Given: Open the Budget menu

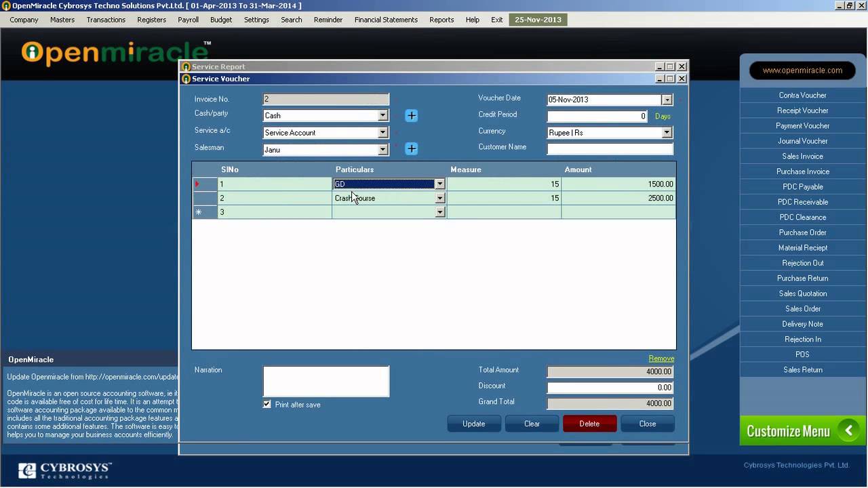Looking at the screenshot, I should (221, 20).
